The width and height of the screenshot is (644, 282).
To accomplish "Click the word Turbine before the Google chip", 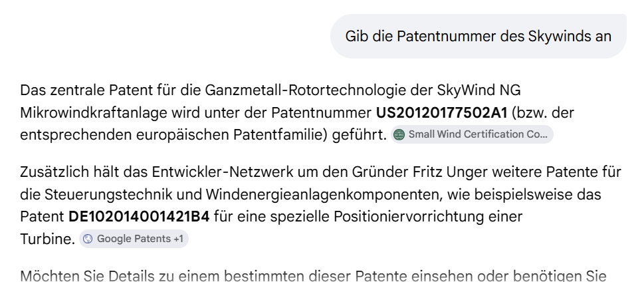I will click(45, 239).
